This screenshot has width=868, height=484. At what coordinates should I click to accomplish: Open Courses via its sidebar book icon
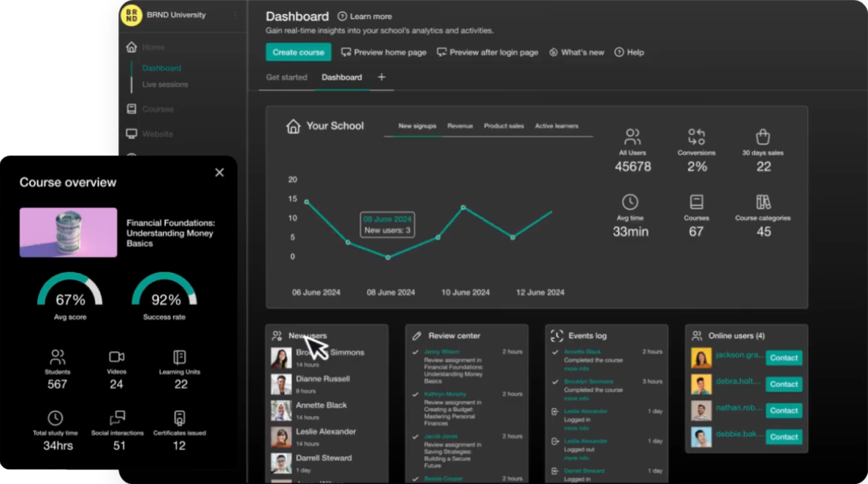tap(132, 109)
